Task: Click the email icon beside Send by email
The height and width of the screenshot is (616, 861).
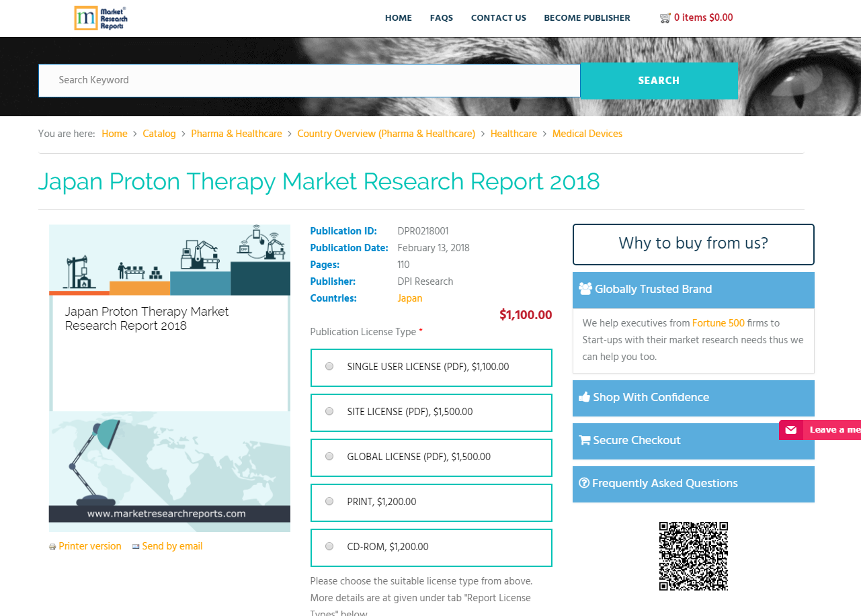Action: point(136,546)
